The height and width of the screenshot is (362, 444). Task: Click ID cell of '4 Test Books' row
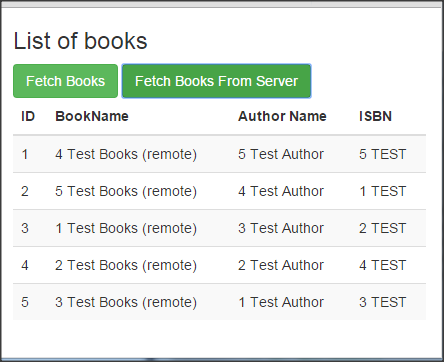[25, 154]
